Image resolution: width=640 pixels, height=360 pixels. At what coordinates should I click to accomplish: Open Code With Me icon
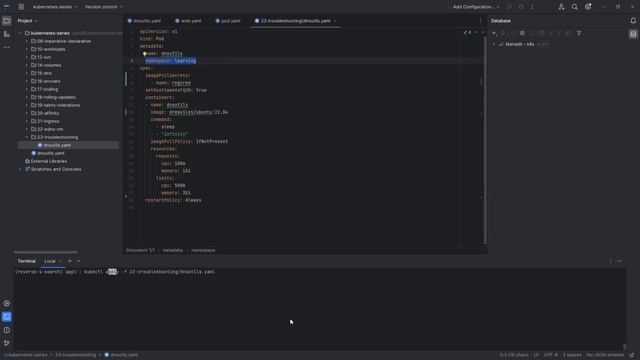(x=561, y=7)
